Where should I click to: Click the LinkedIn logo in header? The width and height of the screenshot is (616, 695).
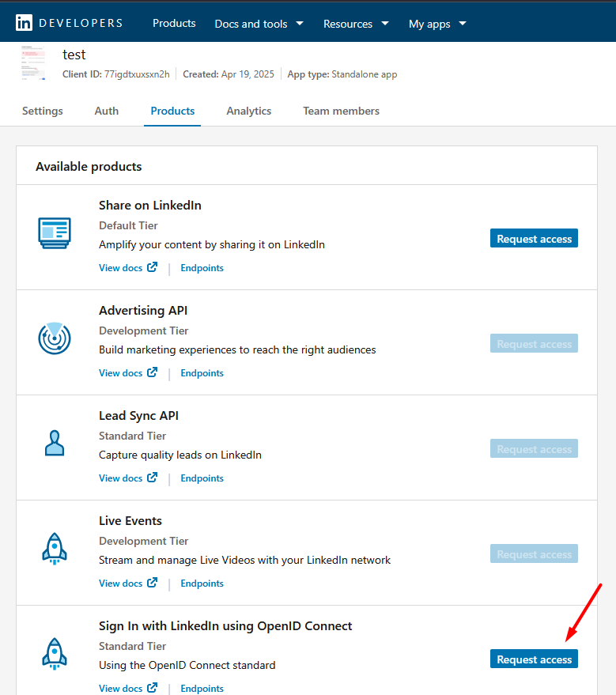click(24, 23)
